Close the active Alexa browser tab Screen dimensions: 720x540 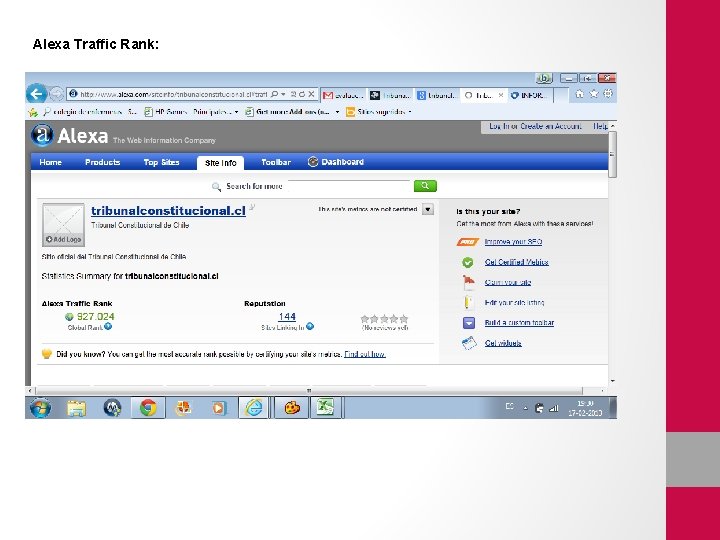coord(501,96)
